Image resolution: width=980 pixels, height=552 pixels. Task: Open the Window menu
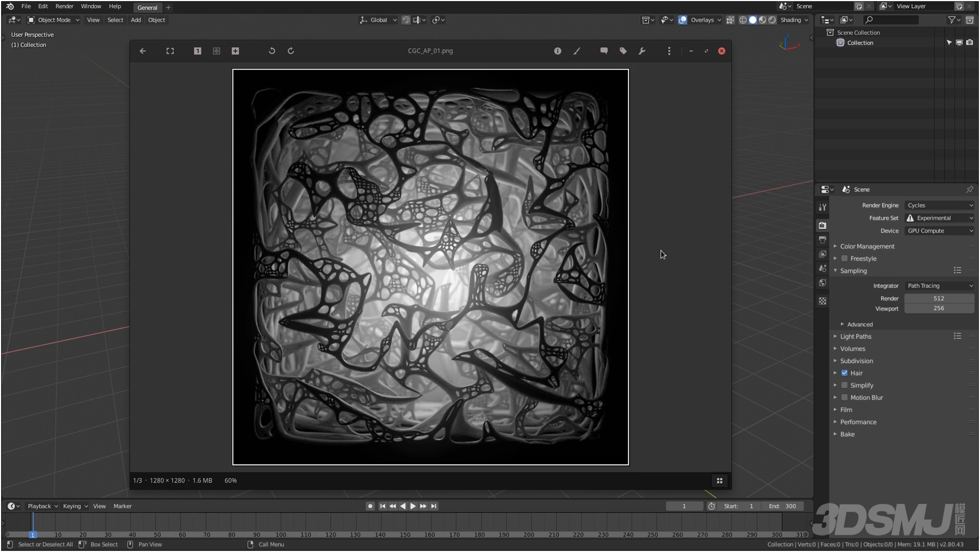click(x=91, y=6)
